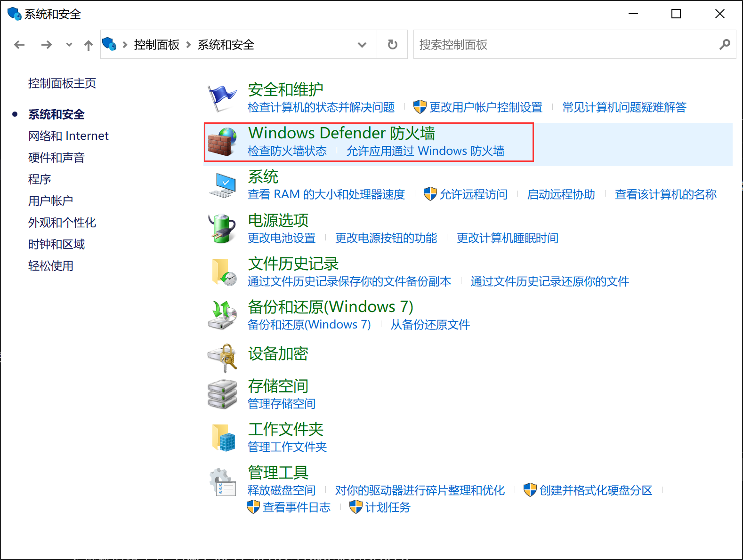Screen dimensions: 743x560
Task: Click the Windows Defender firewall brick icon
Action: (222, 142)
